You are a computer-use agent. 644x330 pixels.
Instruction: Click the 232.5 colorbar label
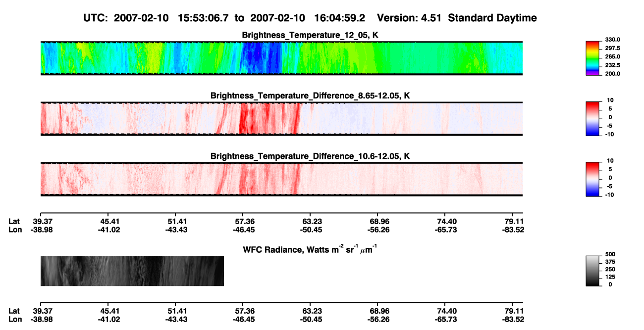tap(613, 65)
